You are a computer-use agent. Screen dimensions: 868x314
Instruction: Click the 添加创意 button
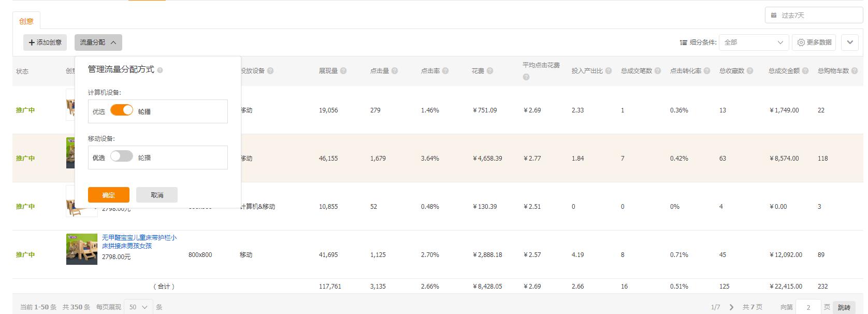pos(45,42)
